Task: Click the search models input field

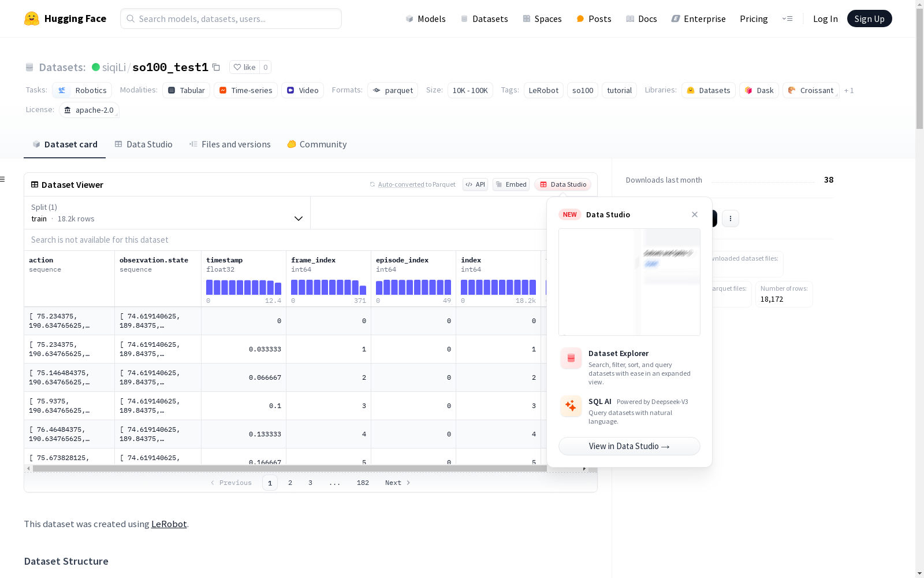Action: [231, 18]
